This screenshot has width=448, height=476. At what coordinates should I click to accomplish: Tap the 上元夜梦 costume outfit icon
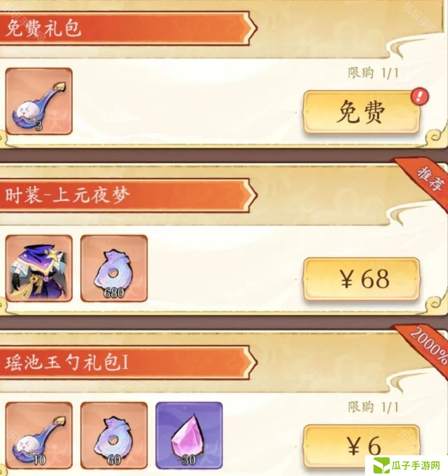tap(39, 268)
